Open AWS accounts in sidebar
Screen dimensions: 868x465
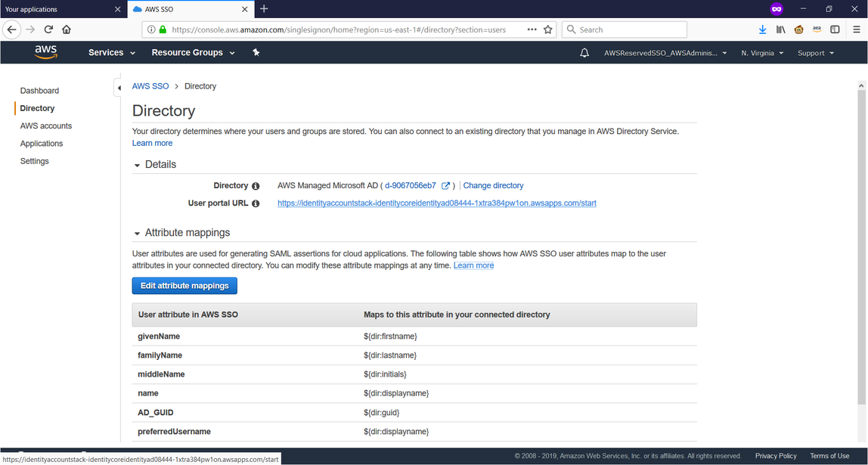point(46,126)
